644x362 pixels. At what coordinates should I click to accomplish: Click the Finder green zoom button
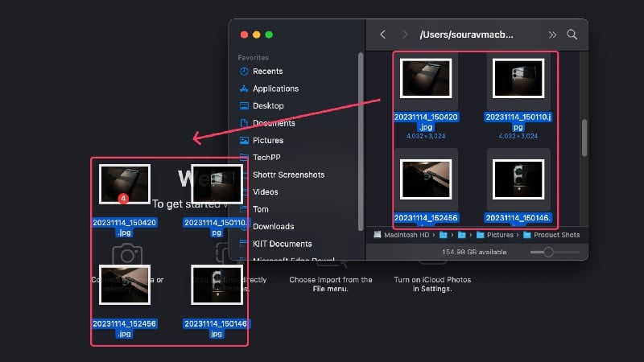(269, 35)
